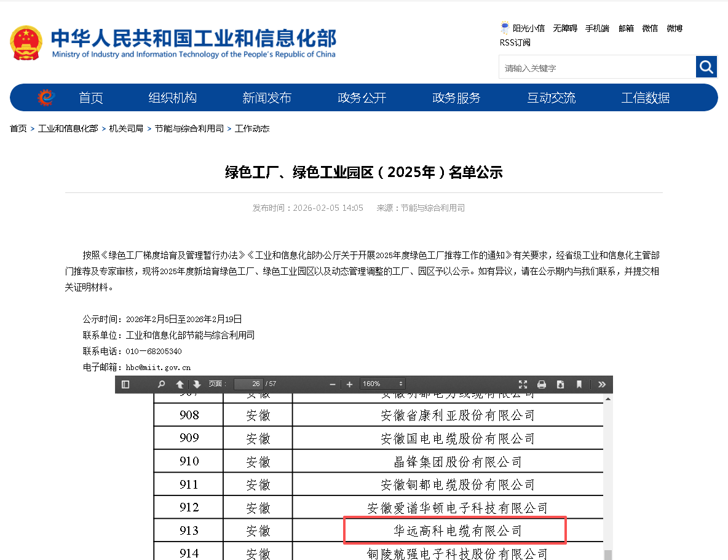Image resolution: width=728 pixels, height=560 pixels.
Task: Print the PDF document
Action: point(542,384)
